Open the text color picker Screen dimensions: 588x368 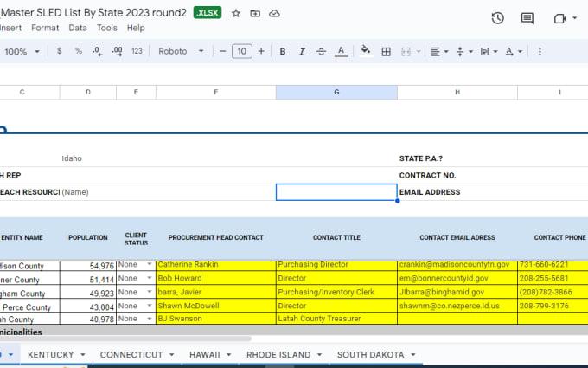tap(341, 51)
